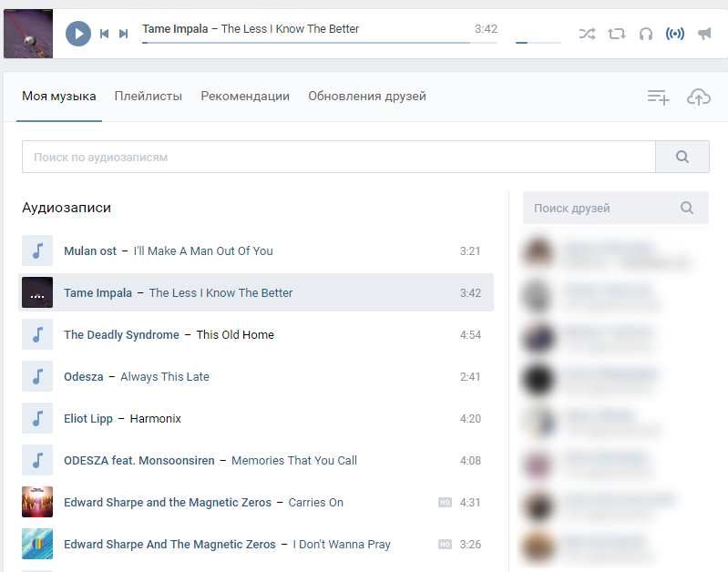Click the HQ badge on I Don't Wanna Pray
Screen dimensions: 728x572
pyautogui.click(x=445, y=544)
